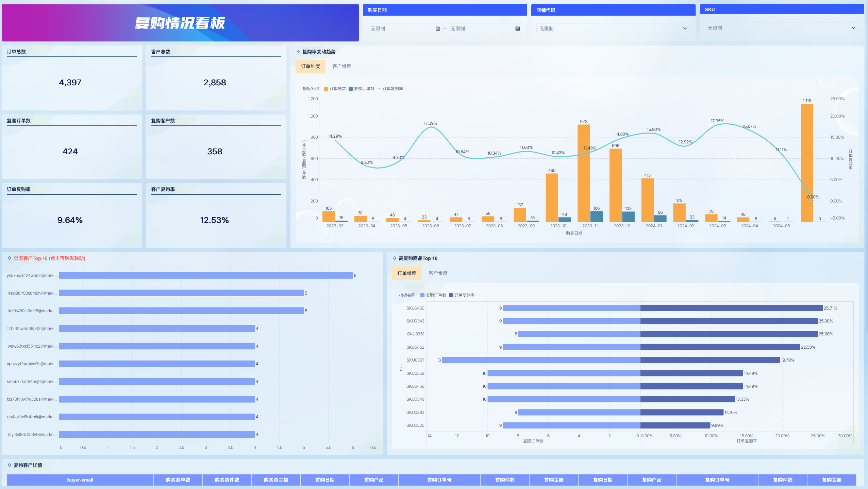Open the 店铺代码 dropdown

point(613,29)
